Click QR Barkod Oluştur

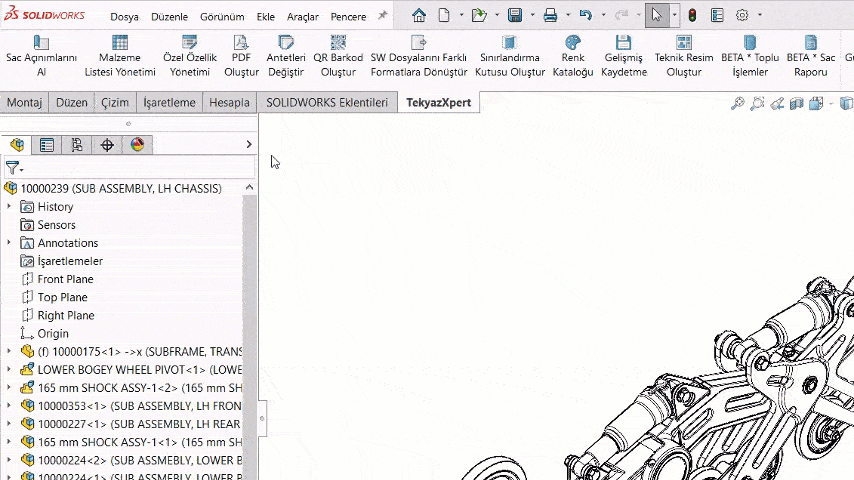pyautogui.click(x=338, y=56)
